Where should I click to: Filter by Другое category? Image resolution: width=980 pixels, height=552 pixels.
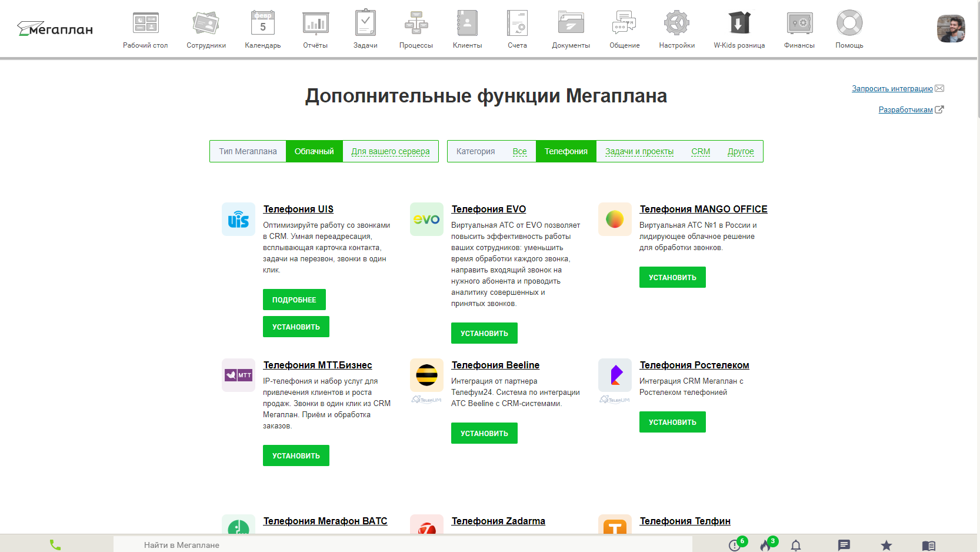point(741,151)
